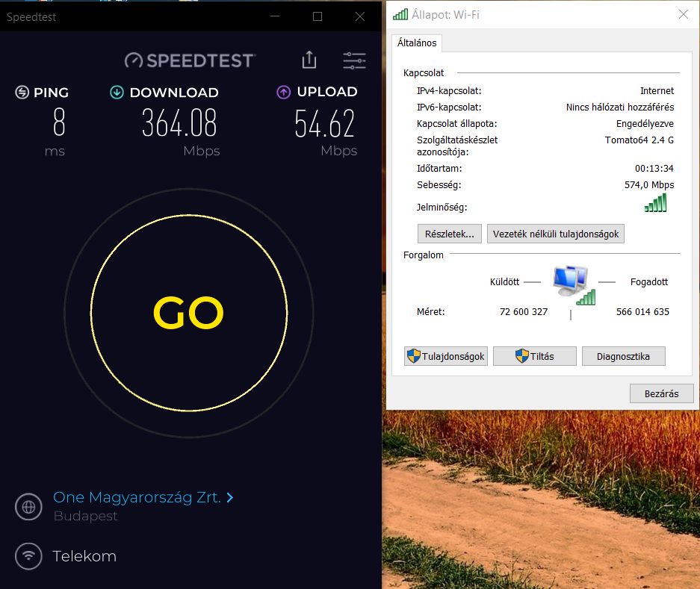Select the Általános tab
The height and width of the screenshot is (589, 700).
pyautogui.click(x=418, y=43)
